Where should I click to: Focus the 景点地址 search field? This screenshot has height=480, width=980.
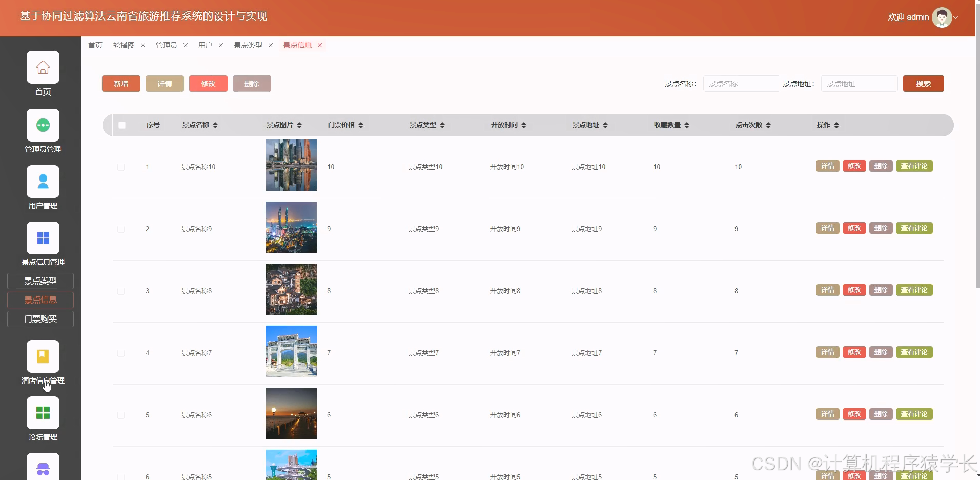click(859, 84)
